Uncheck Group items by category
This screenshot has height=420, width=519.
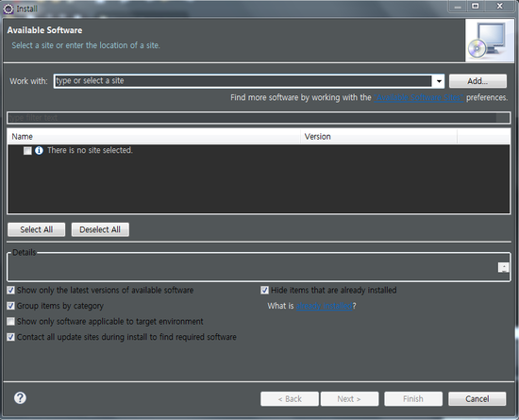click(10, 306)
